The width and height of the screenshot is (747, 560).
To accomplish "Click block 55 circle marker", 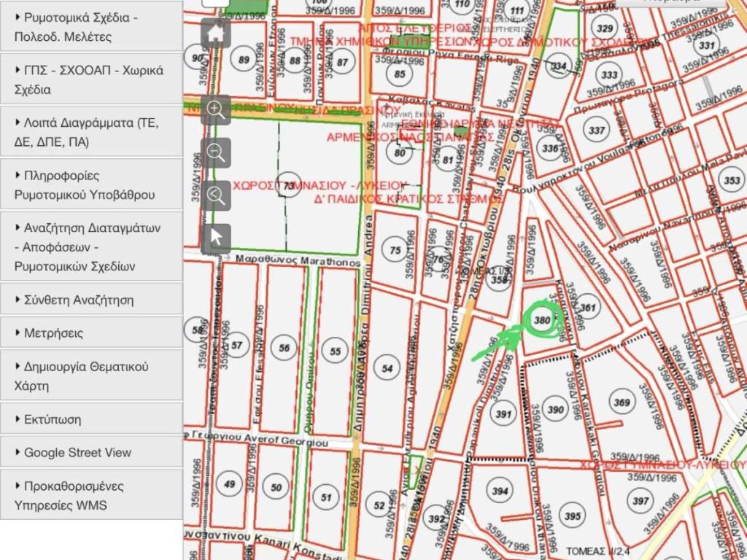I will point(335,351).
